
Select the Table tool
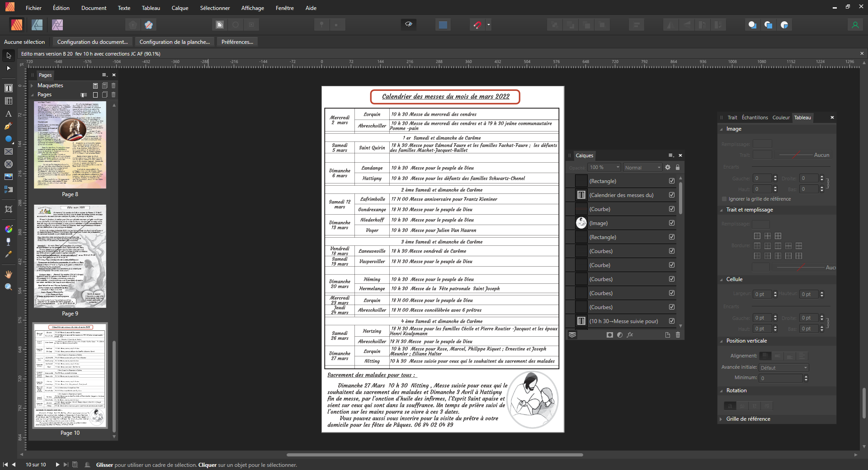pyautogui.click(x=8, y=101)
